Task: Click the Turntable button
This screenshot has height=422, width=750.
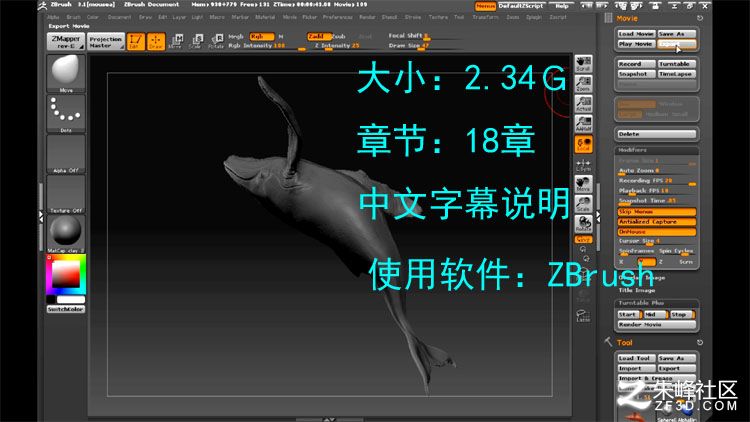Action: click(x=676, y=64)
